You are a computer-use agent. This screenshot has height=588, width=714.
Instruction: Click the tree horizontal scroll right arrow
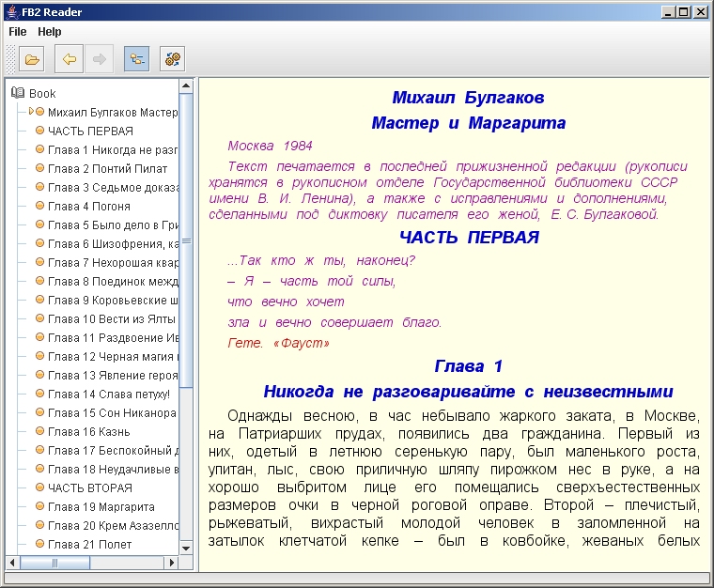click(172, 563)
